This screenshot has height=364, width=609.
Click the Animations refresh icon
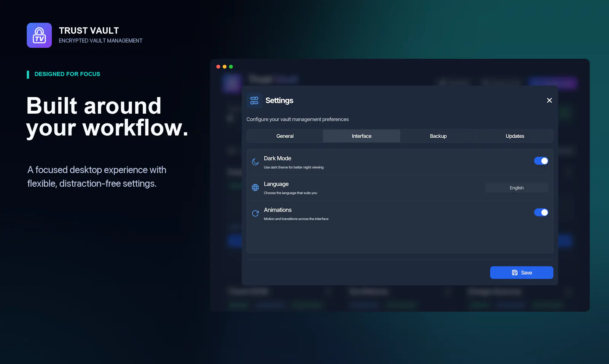(x=255, y=213)
